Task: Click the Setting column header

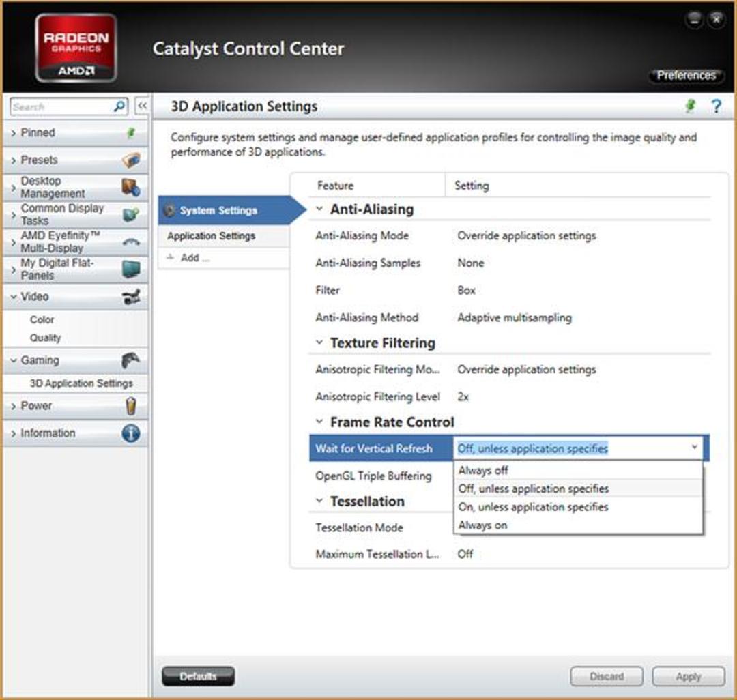Action: pyautogui.click(x=472, y=186)
